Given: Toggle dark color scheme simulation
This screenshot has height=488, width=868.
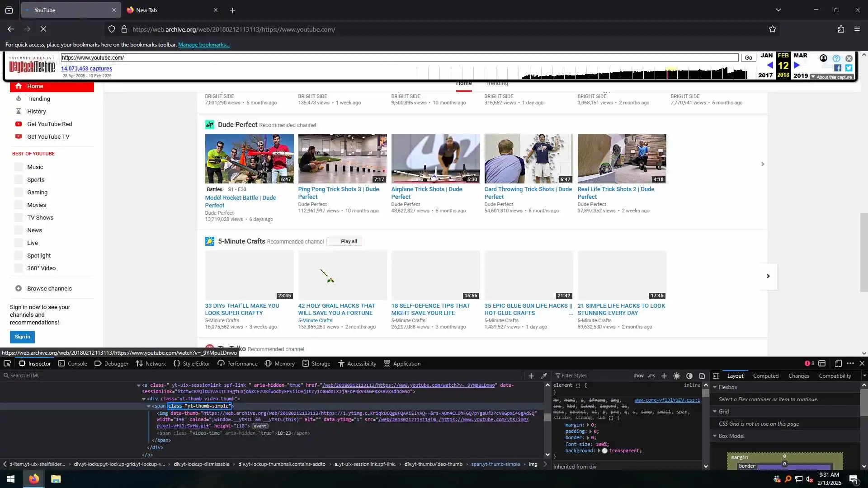Looking at the screenshot, I should coord(689,376).
